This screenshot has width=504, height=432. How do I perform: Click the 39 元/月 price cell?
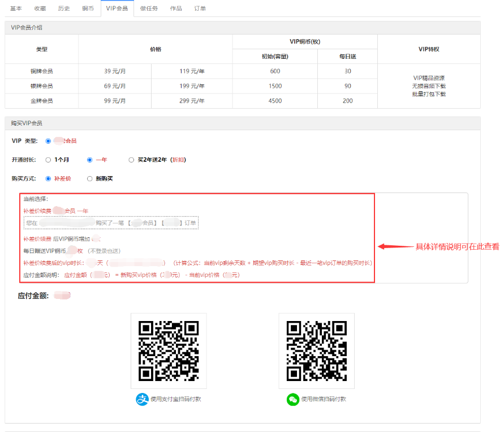115,71
